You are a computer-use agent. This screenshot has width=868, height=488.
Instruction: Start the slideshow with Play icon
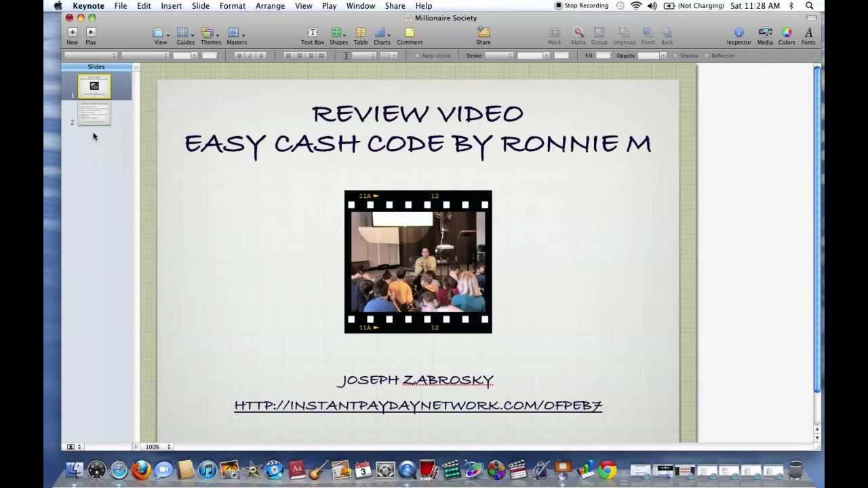(91, 36)
